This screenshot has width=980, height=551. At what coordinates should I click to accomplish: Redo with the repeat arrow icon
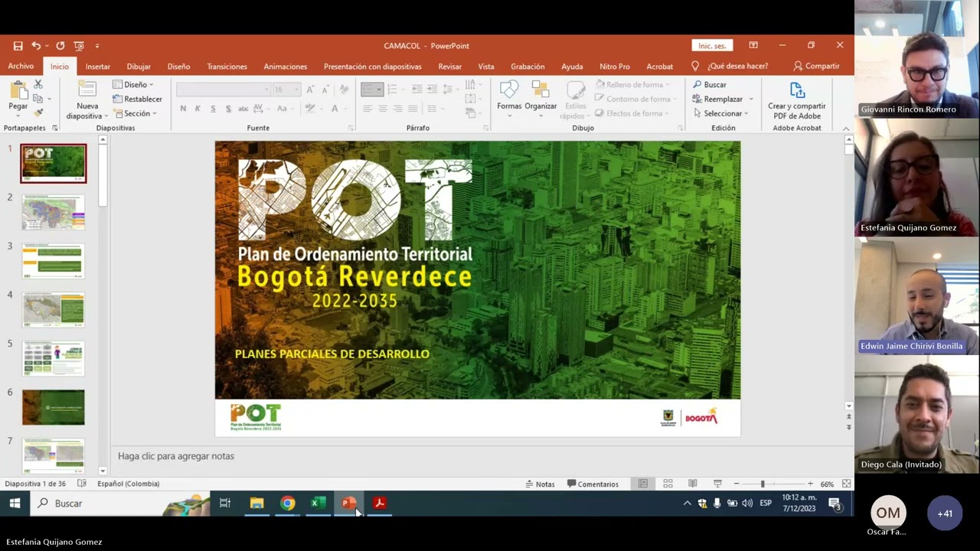[60, 46]
